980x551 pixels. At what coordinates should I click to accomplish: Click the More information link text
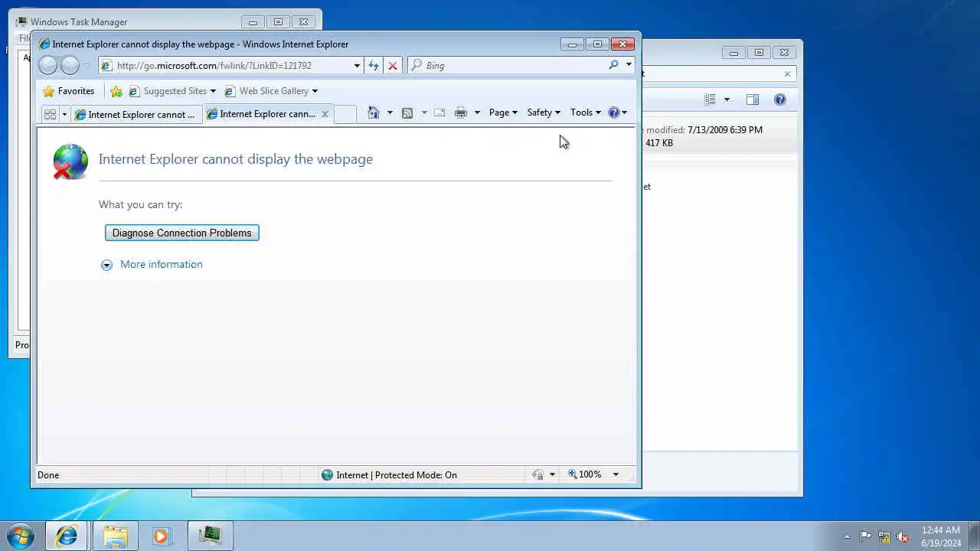[x=162, y=264]
